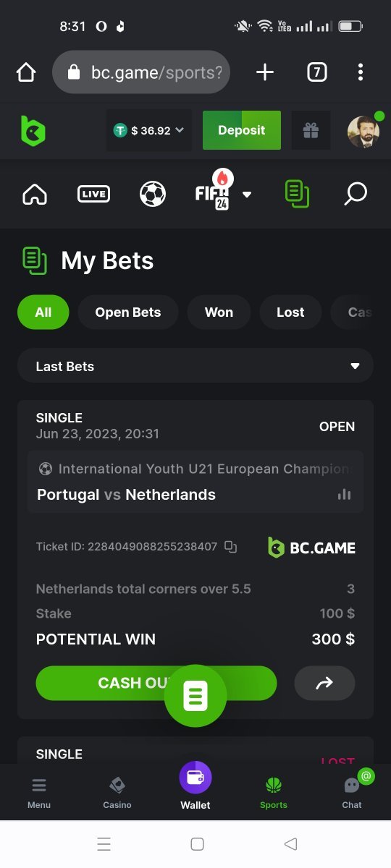Image resolution: width=391 pixels, height=868 pixels.
Task: Copy the Ticket ID with copy icon
Action: point(230,547)
